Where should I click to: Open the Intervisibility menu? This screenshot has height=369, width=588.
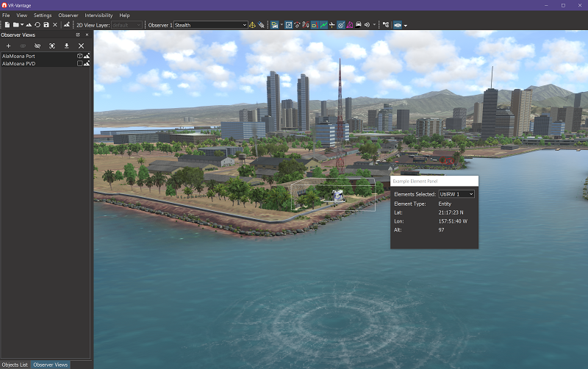[98, 15]
